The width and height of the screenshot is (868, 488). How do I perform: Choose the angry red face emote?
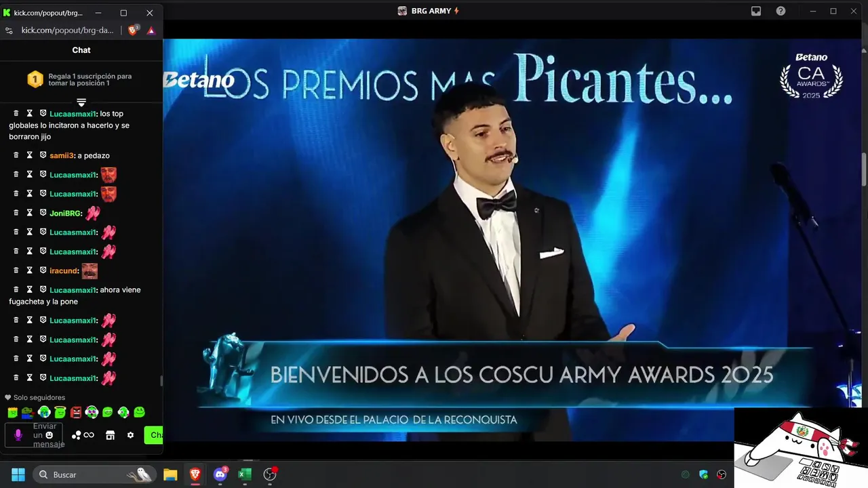click(76, 412)
